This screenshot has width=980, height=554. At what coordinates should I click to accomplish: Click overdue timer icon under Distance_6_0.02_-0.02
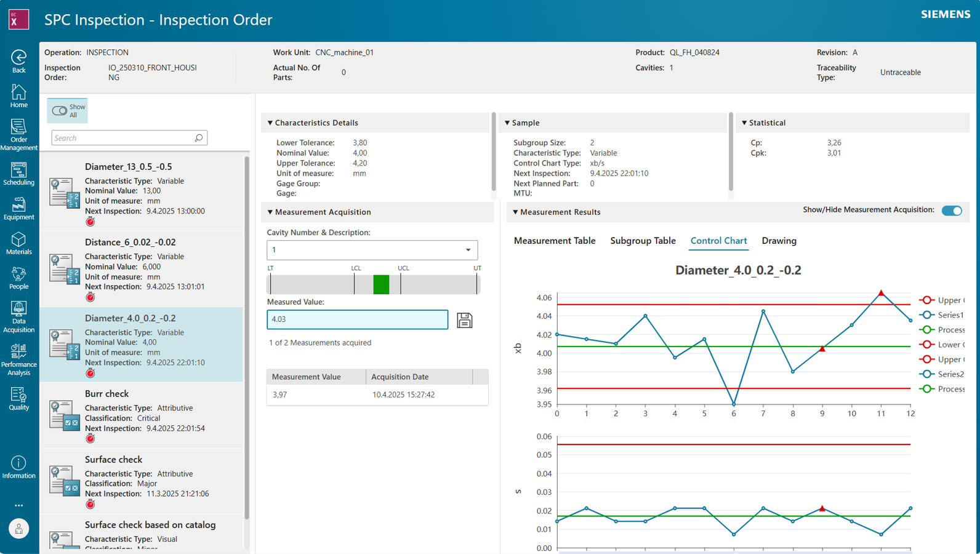pos(90,297)
